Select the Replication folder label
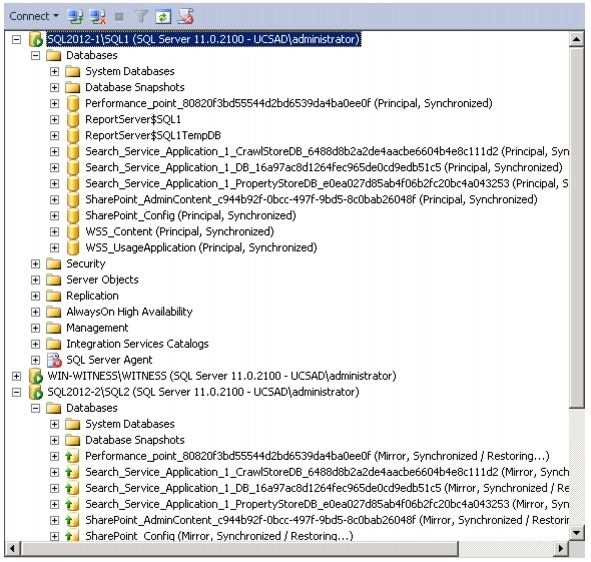 92,296
